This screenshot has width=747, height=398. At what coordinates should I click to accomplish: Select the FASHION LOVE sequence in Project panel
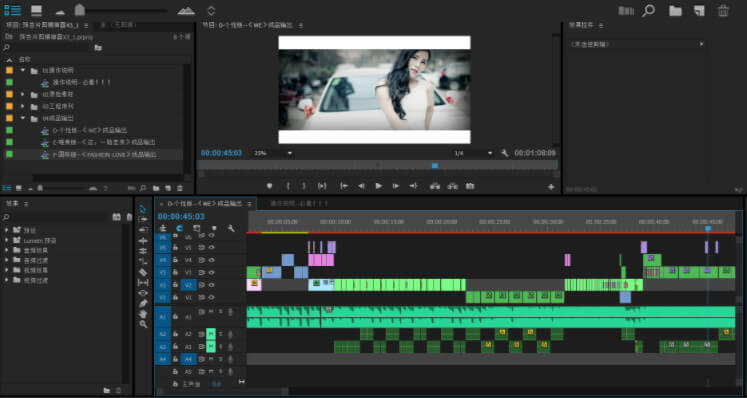click(104, 154)
